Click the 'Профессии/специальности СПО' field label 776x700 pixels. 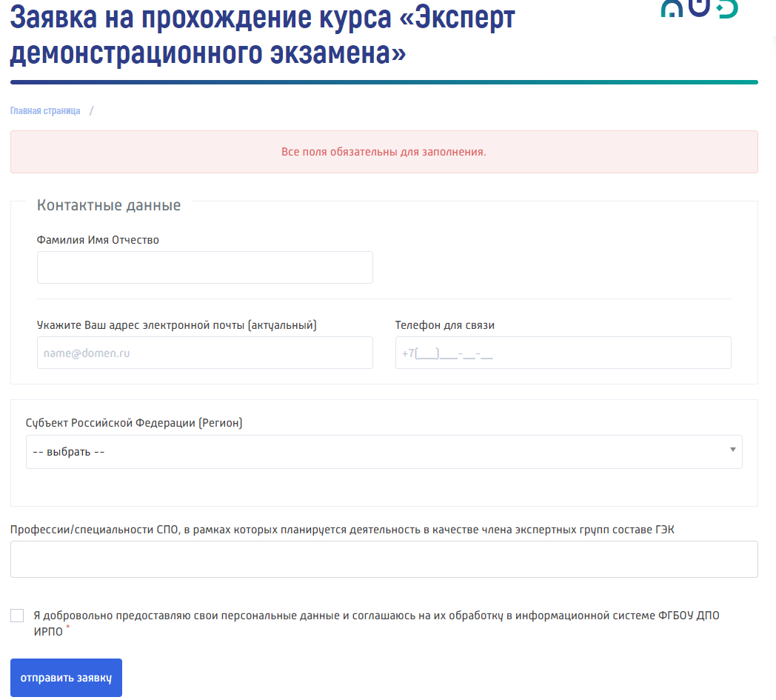[342, 529]
